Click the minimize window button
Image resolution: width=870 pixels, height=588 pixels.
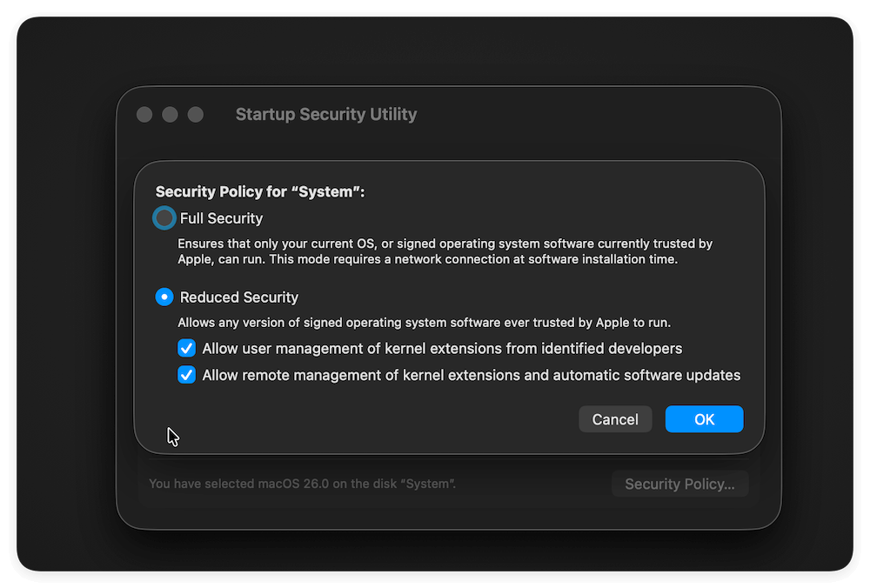click(x=170, y=115)
